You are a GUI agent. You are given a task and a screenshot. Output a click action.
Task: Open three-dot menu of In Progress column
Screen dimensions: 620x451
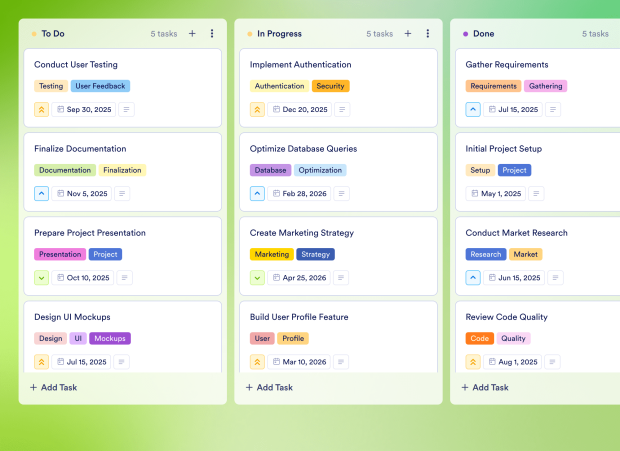(x=428, y=34)
